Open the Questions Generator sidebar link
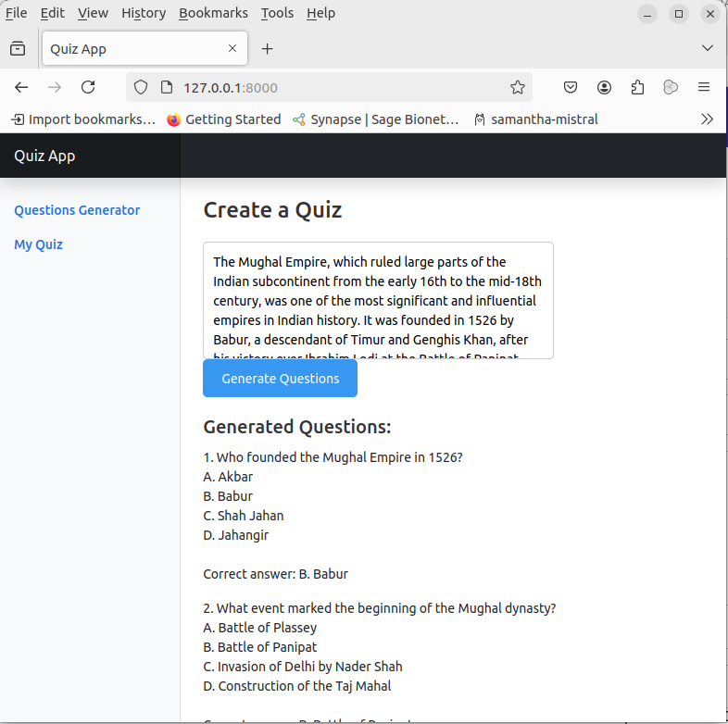 (77, 210)
